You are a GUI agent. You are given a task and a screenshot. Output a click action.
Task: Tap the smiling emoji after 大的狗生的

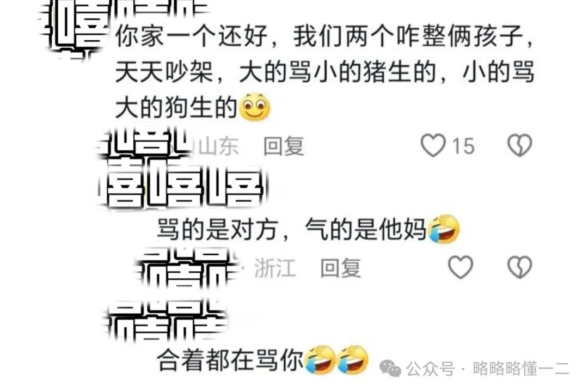click(x=254, y=107)
